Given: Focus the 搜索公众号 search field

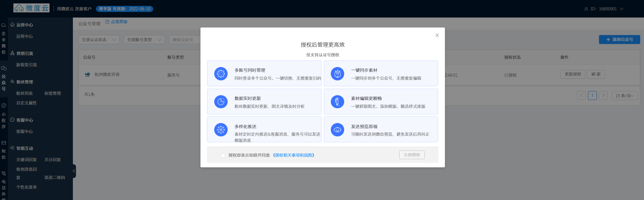Looking at the screenshot, I should (x=185, y=40).
